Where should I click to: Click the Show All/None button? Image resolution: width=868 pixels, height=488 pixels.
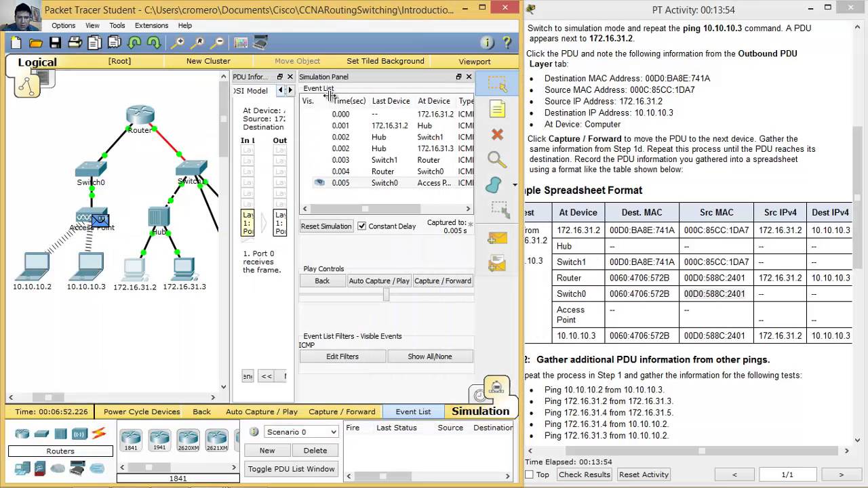click(430, 357)
